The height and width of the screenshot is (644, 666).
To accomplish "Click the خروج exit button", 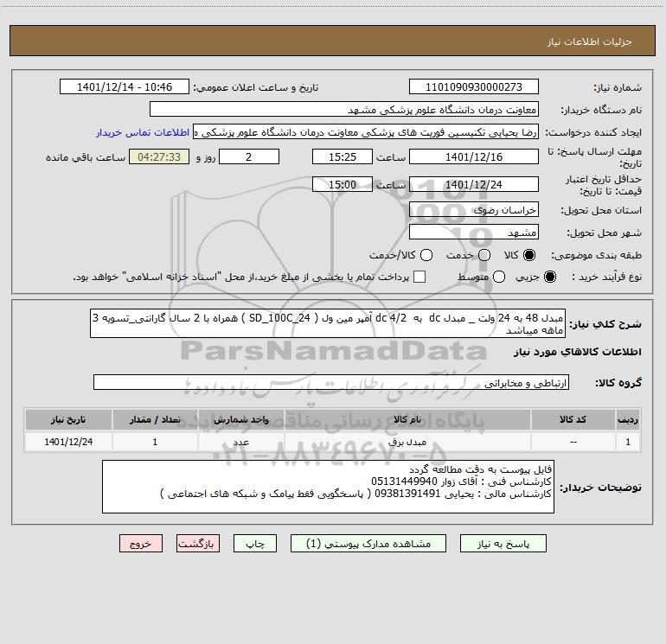I will tap(141, 544).
